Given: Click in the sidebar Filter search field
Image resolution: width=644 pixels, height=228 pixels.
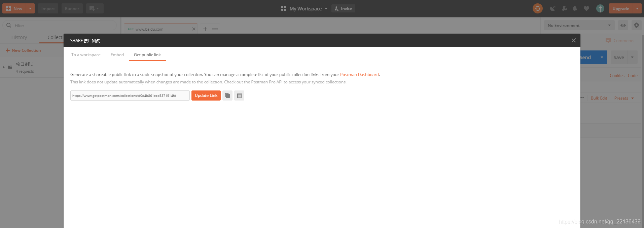Looking at the screenshot, I should point(60,25).
